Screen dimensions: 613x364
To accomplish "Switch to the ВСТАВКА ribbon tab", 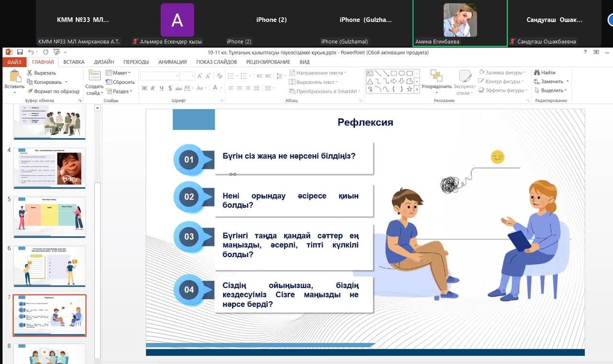I will pos(74,62).
